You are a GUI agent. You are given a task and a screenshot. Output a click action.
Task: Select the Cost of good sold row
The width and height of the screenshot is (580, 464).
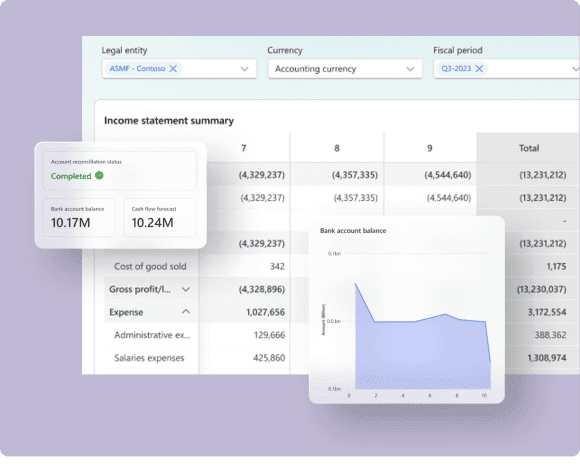pyautogui.click(x=150, y=266)
